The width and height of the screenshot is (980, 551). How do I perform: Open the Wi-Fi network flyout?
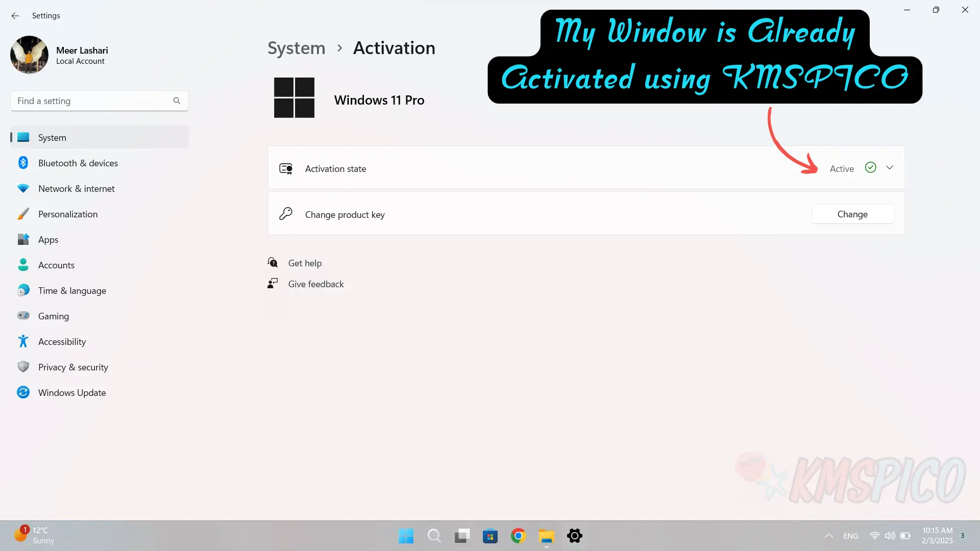pyautogui.click(x=875, y=536)
